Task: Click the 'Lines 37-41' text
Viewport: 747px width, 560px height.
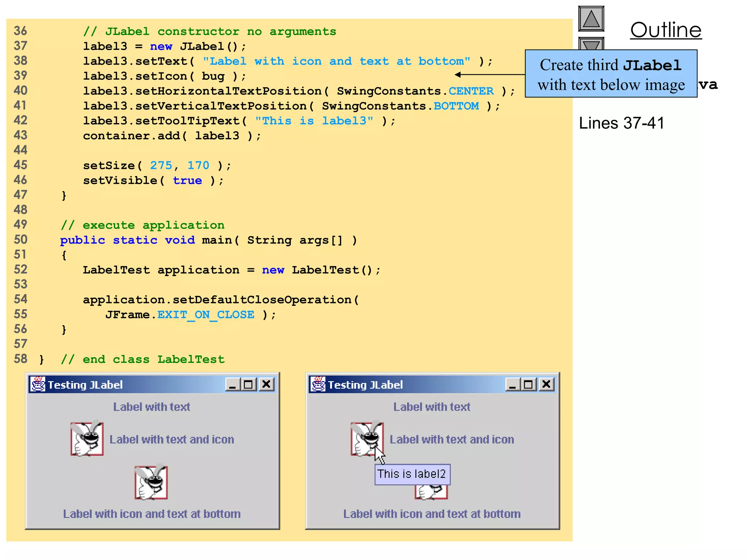Action: [621, 123]
